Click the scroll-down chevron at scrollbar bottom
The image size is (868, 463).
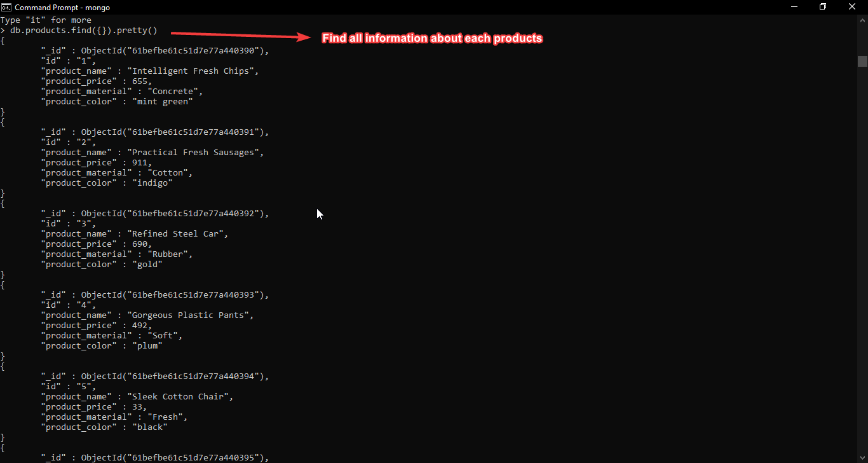tap(862, 457)
